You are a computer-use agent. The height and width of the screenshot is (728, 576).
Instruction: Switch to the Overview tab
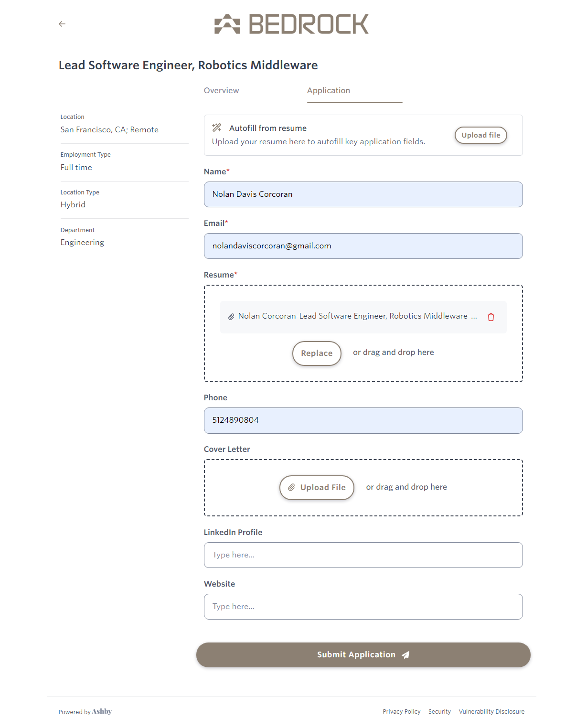point(221,91)
